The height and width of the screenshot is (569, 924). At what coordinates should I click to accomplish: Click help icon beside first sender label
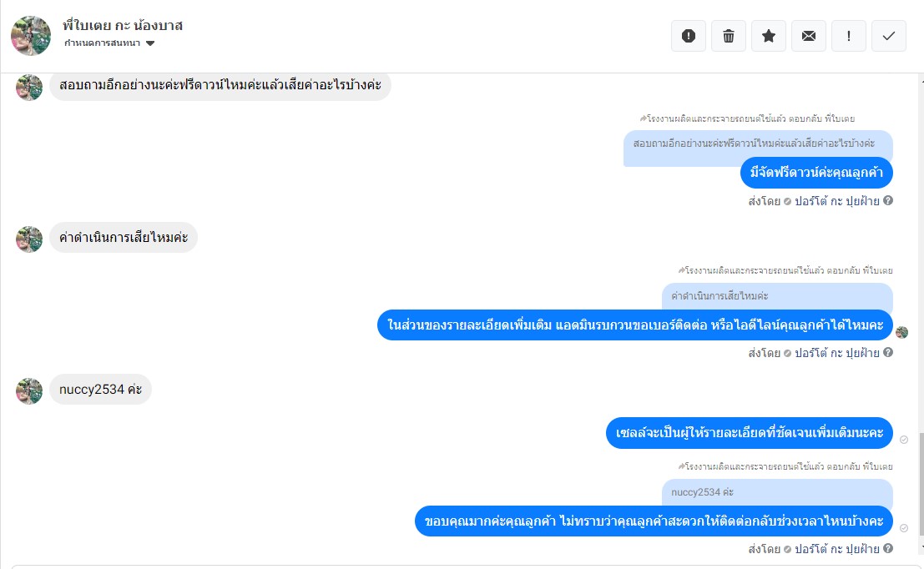pos(888,200)
